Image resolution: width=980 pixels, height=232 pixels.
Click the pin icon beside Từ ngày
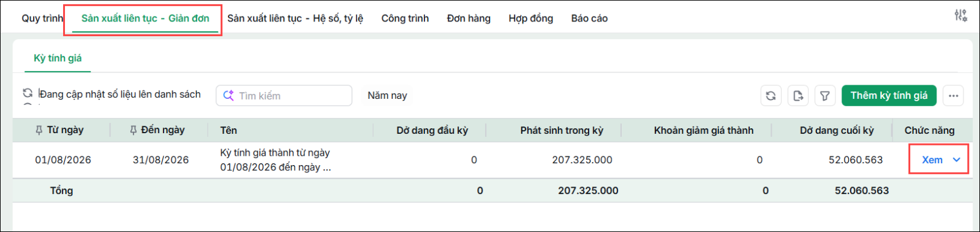click(39, 130)
